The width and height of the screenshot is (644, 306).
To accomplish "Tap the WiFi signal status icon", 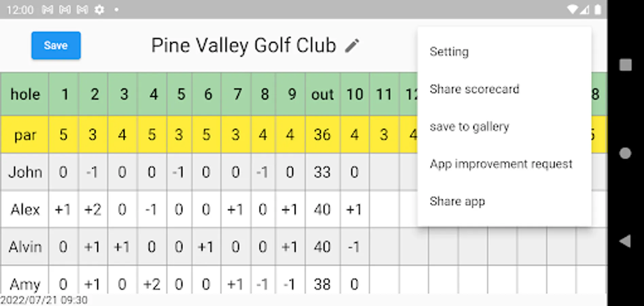I will pyautogui.click(x=573, y=10).
